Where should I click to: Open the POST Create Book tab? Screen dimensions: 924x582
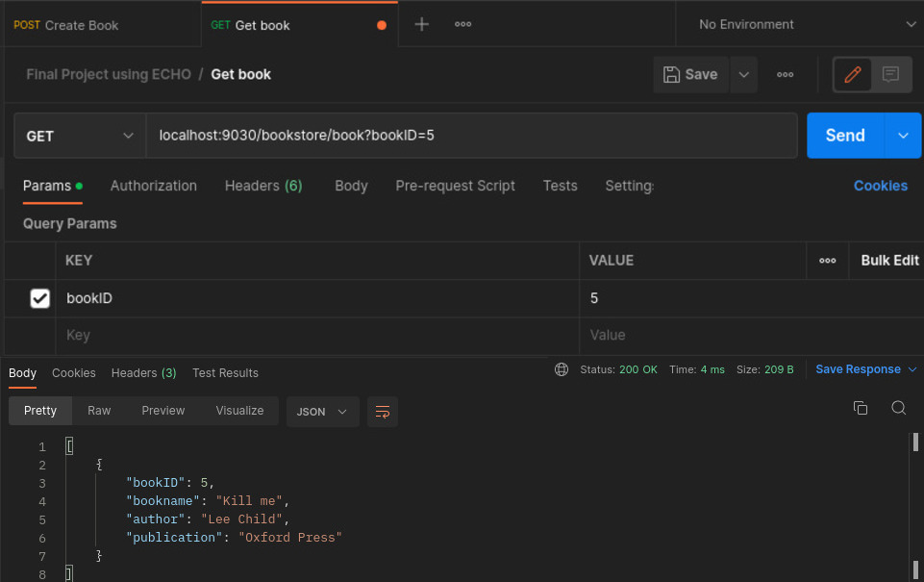67,25
